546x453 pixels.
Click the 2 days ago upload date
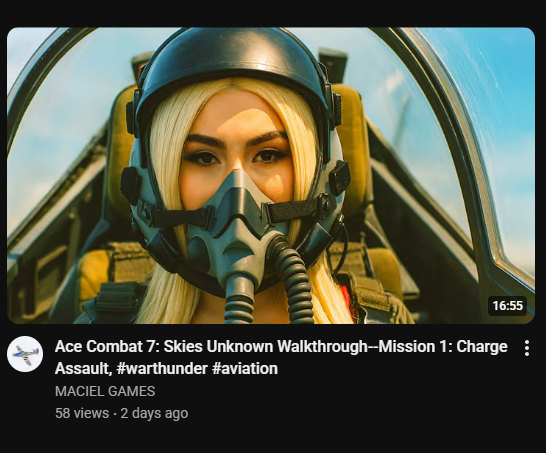coord(154,413)
